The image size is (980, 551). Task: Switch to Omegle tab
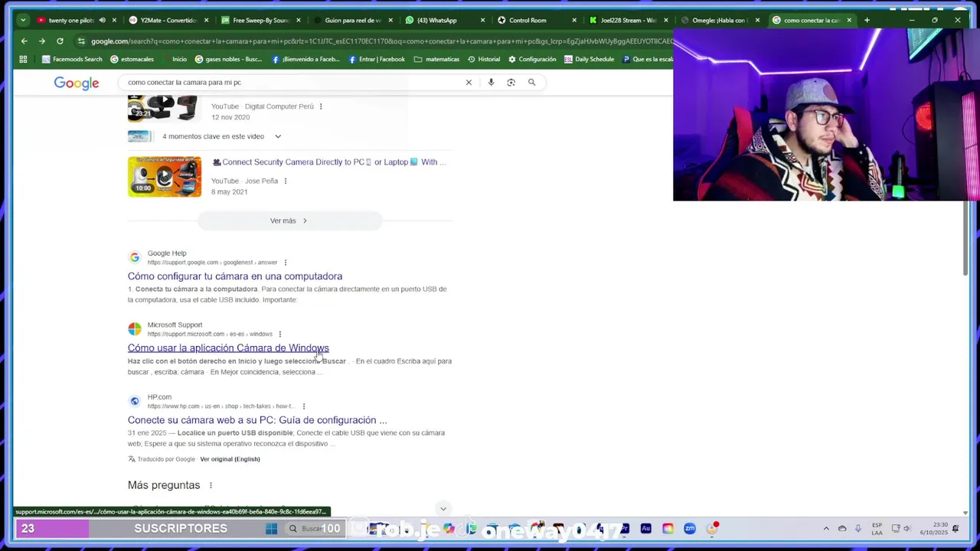(x=719, y=20)
